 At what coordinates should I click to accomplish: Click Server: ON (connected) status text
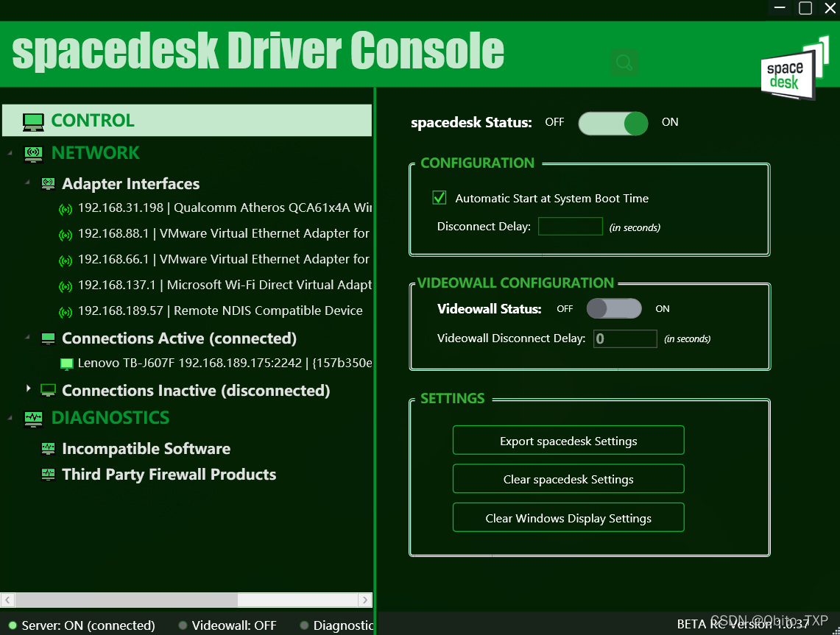pyautogui.click(x=88, y=625)
